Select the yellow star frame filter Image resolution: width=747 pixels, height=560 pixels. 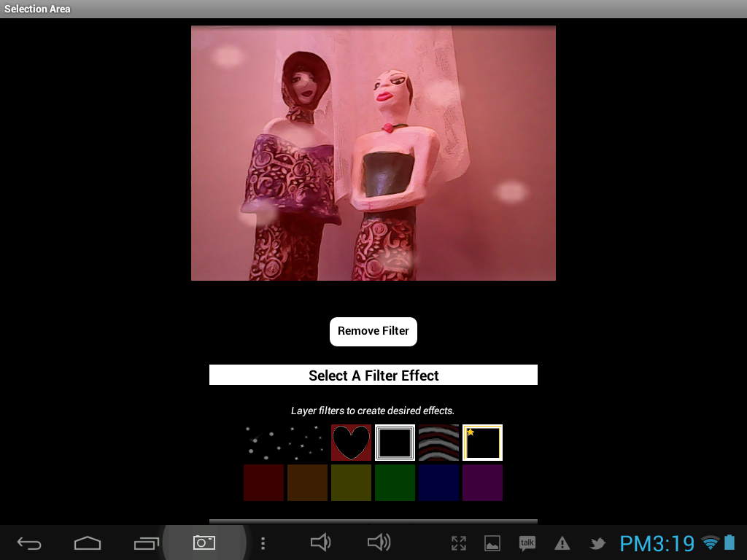point(482,443)
